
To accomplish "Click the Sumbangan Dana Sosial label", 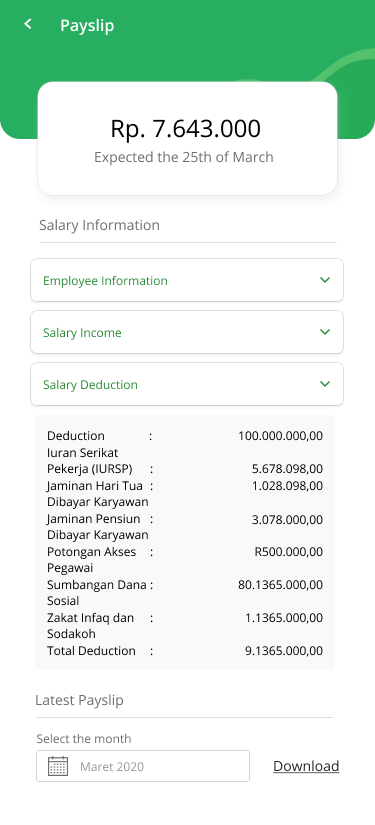I will click(97, 592).
